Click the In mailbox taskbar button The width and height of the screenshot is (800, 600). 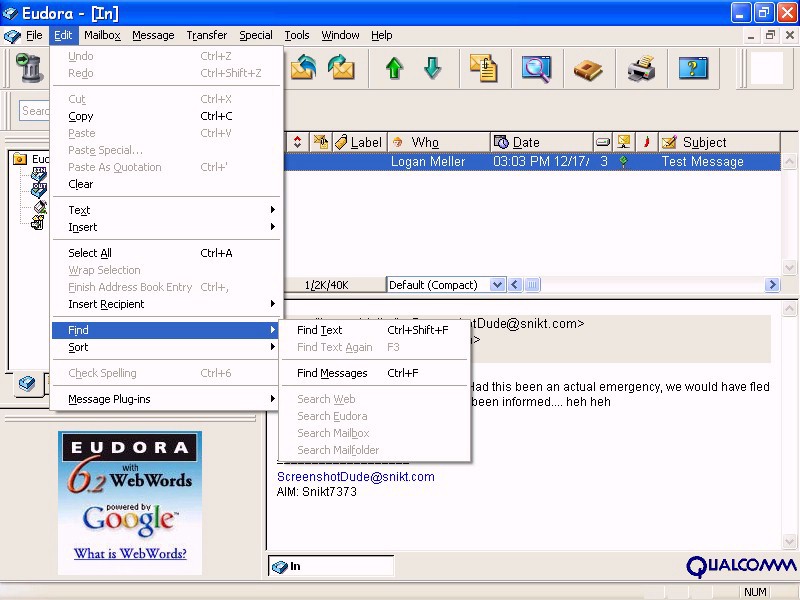click(x=331, y=566)
